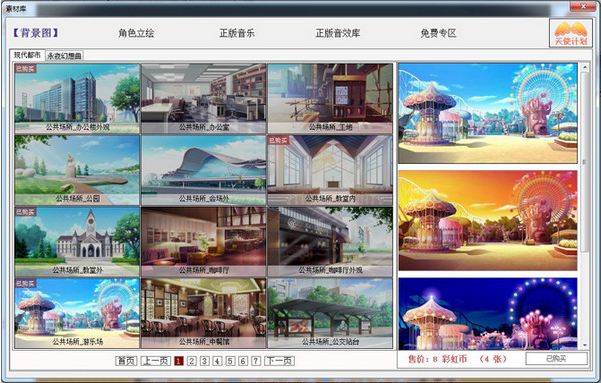
Task: Click the 首页 first page button
Action: pyautogui.click(x=126, y=361)
